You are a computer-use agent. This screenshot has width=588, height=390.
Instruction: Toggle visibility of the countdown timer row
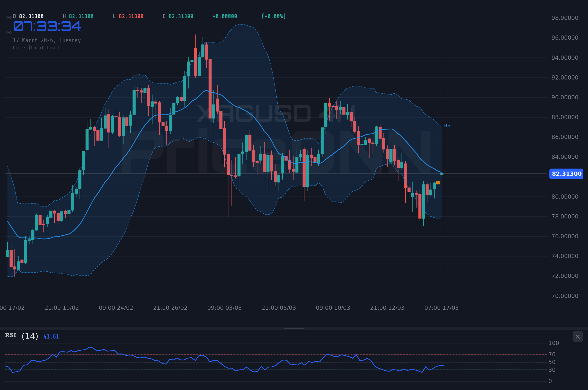pyautogui.click(x=8, y=32)
